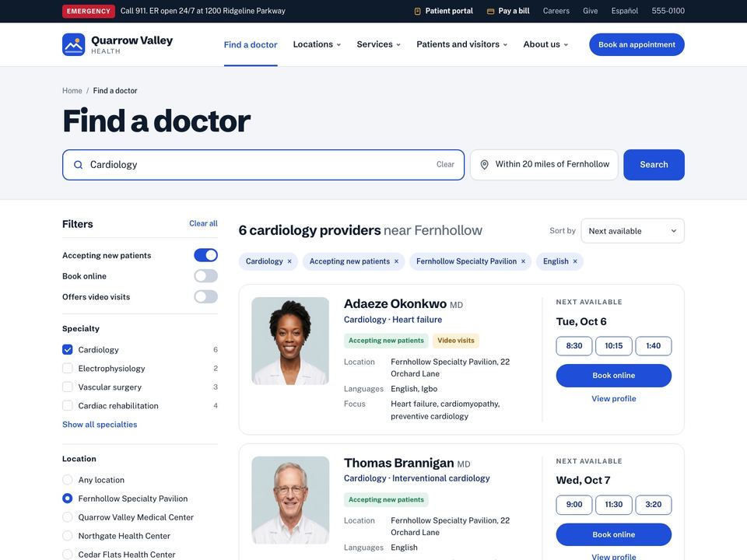Expand the Locations nav menu
Image resolution: width=747 pixels, height=560 pixels.
click(317, 44)
